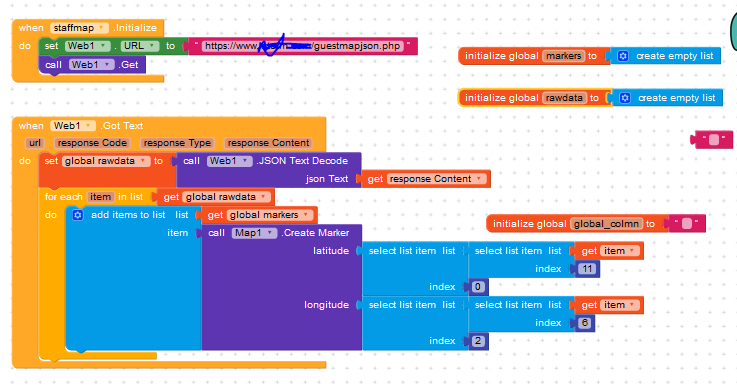
Task: Select the longitude index number 6
Action: point(585,323)
